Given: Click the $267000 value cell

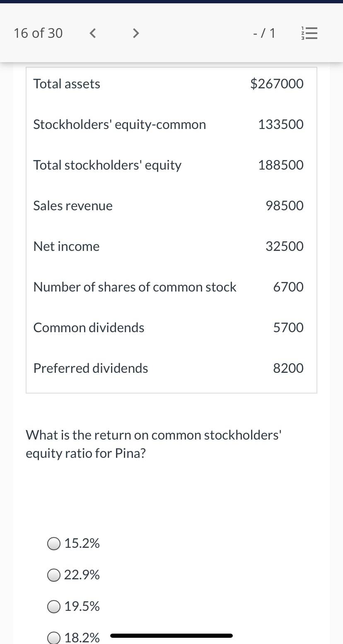Looking at the screenshot, I should tap(277, 84).
